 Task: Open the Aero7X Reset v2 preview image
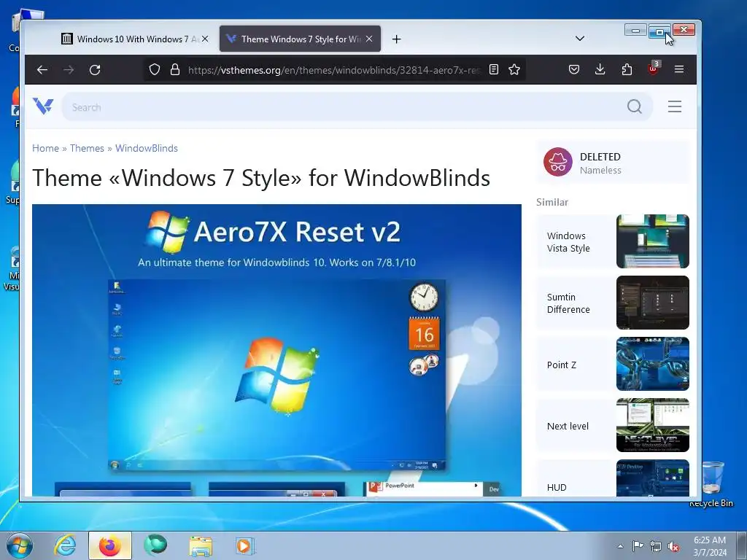click(276, 350)
